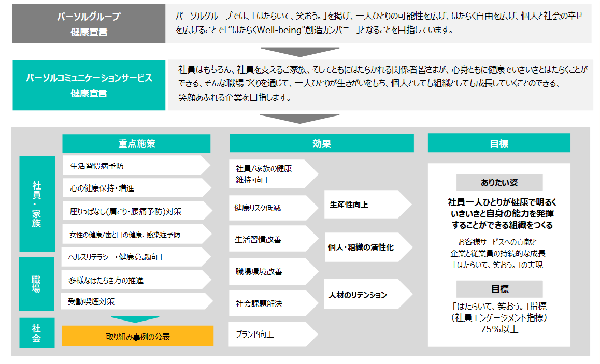Click the teal down arrow above 取り組み事例の公表
The height and width of the screenshot is (364, 600).
pos(135,319)
